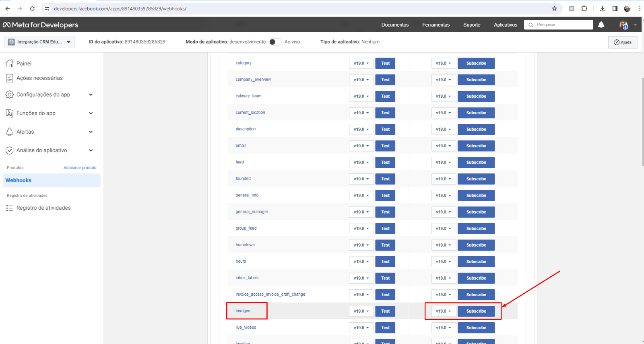
Task: Open the browser downloads icon
Action: coord(603,8)
